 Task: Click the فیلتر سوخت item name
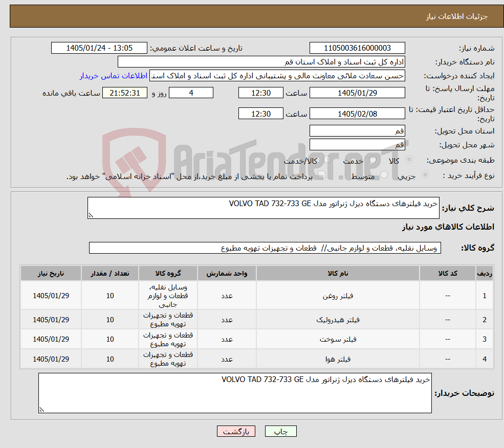click(338, 340)
